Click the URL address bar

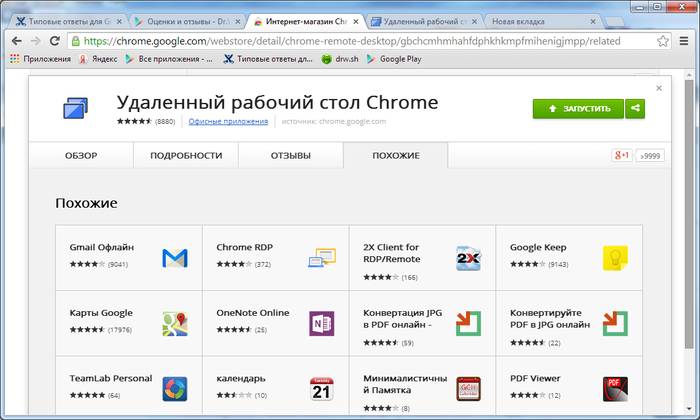(x=360, y=41)
